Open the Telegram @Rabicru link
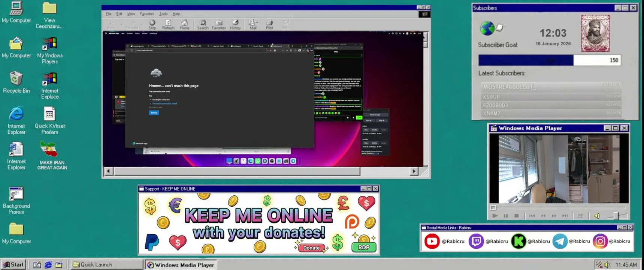The height and width of the screenshot is (270, 644). tap(571, 241)
